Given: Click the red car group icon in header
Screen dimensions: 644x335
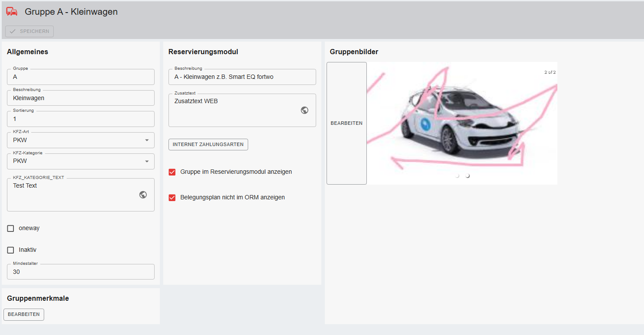Looking at the screenshot, I should click(x=12, y=12).
